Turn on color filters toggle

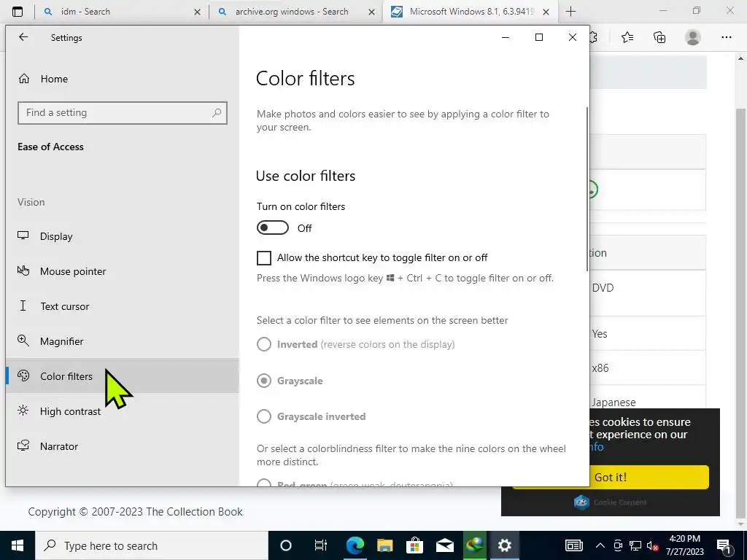(273, 227)
